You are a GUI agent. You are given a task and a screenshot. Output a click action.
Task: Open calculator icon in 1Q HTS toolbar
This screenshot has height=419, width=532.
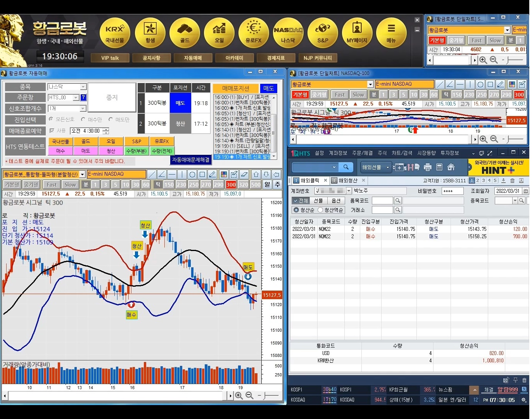[x=439, y=167]
